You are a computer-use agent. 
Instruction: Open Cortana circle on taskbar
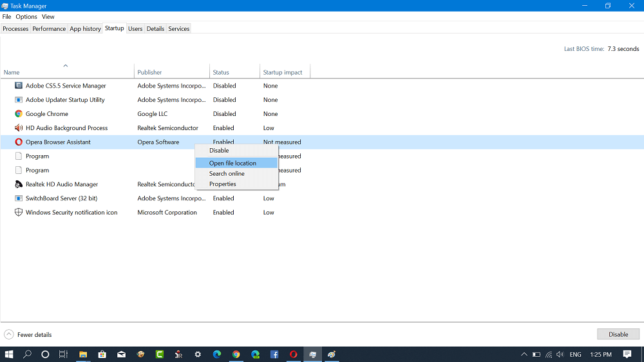click(x=45, y=354)
